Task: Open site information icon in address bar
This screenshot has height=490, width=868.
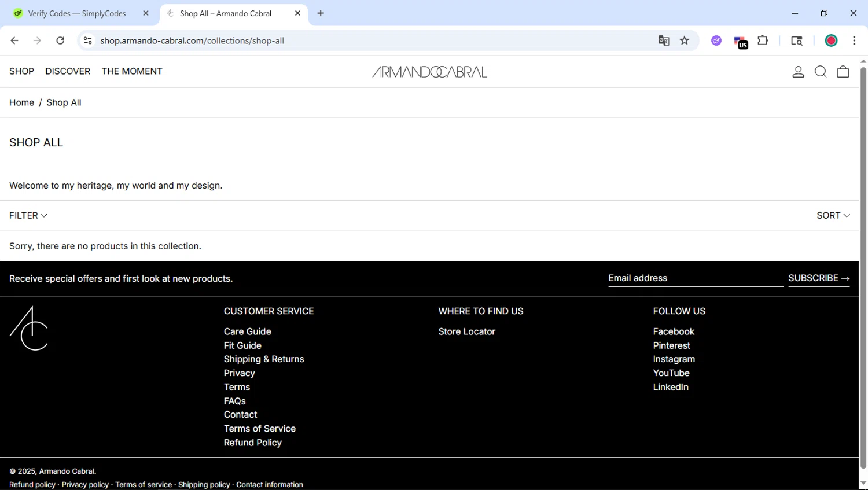Action: point(87,40)
